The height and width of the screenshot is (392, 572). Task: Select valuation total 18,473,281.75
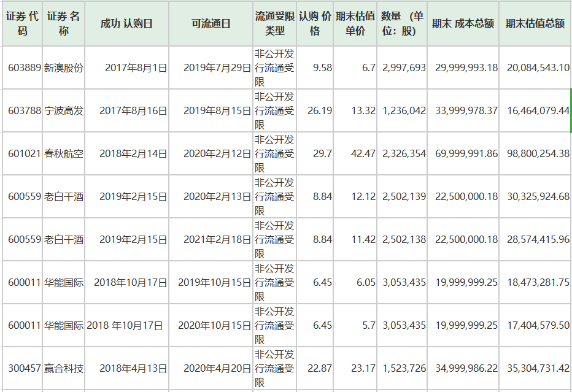[x=538, y=283]
